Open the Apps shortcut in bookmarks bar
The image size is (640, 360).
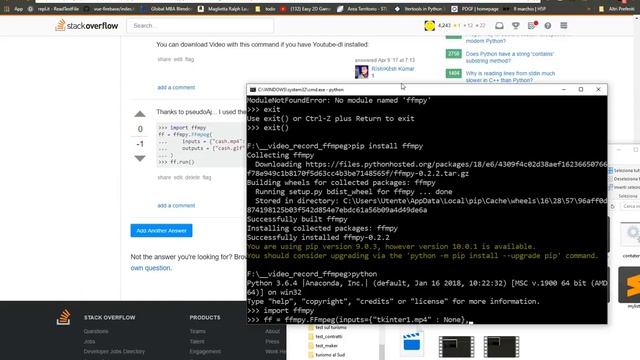[x=13, y=9]
